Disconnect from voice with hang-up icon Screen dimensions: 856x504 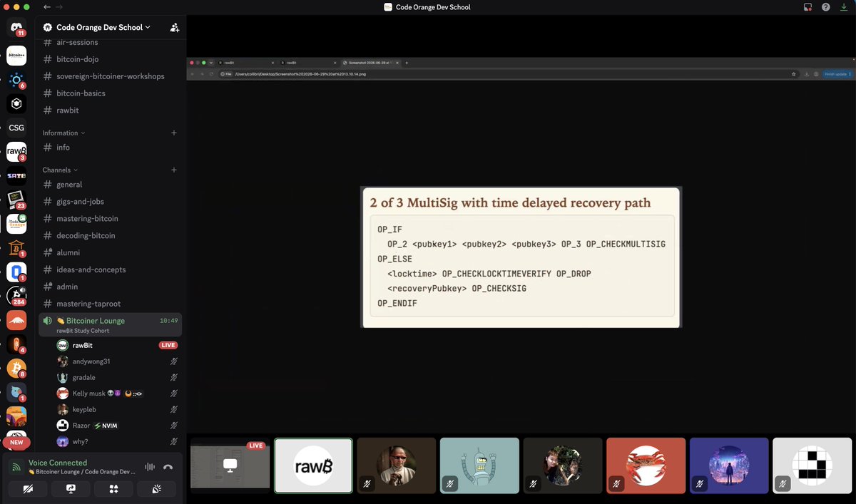(x=168, y=467)
